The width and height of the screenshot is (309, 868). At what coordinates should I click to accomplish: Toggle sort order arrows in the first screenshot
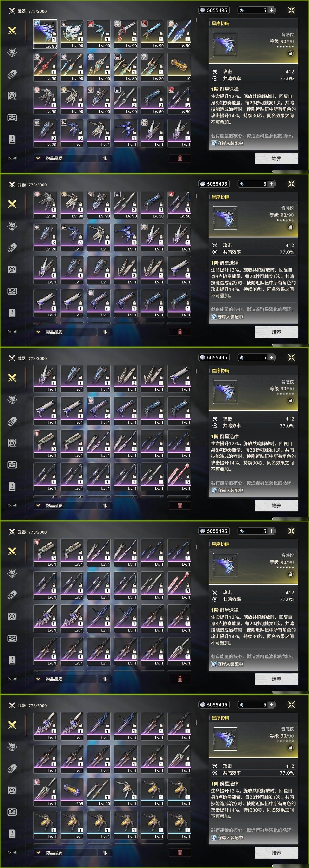pyautogui.click(x=105, y=158)
